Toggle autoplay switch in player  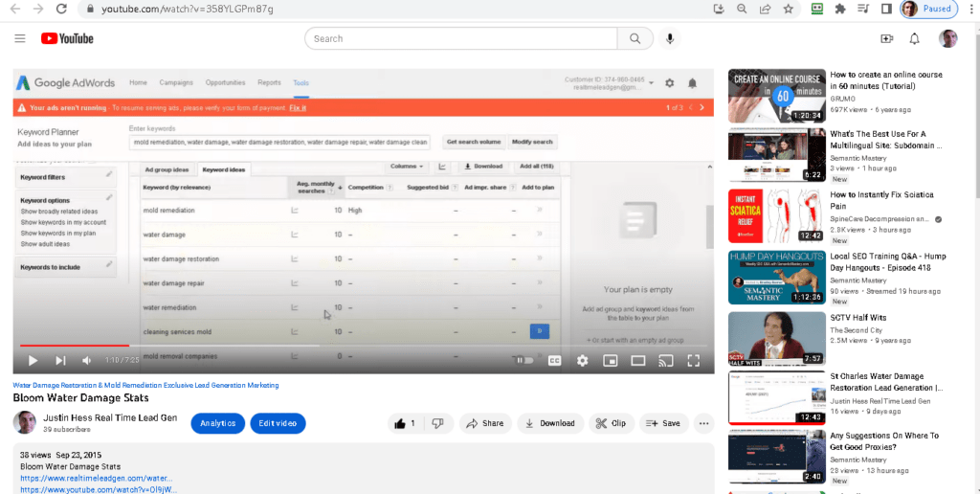pyautogui.click(x=525, y=360)
